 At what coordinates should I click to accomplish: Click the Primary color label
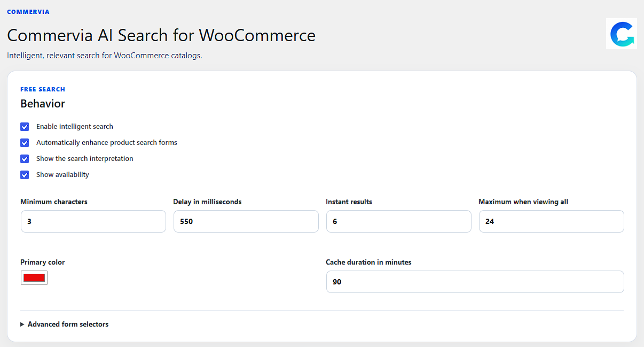coord(43,262)
